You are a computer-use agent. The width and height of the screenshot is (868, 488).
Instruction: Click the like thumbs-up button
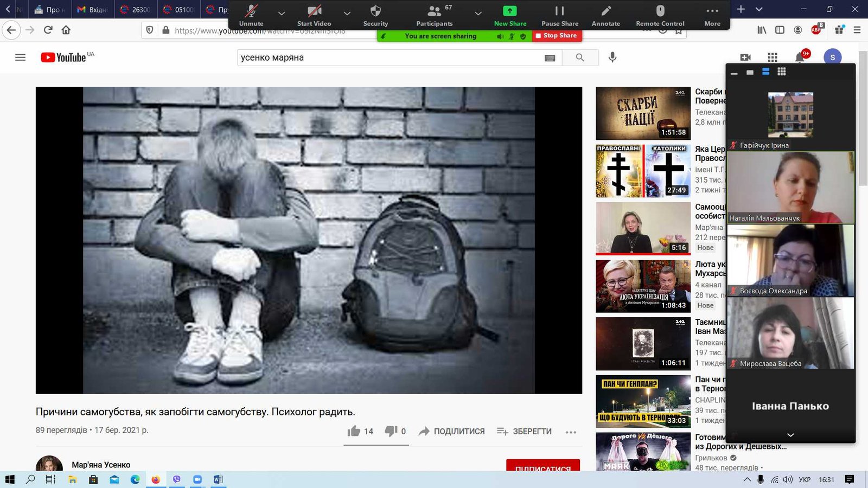tap(354, 431)
